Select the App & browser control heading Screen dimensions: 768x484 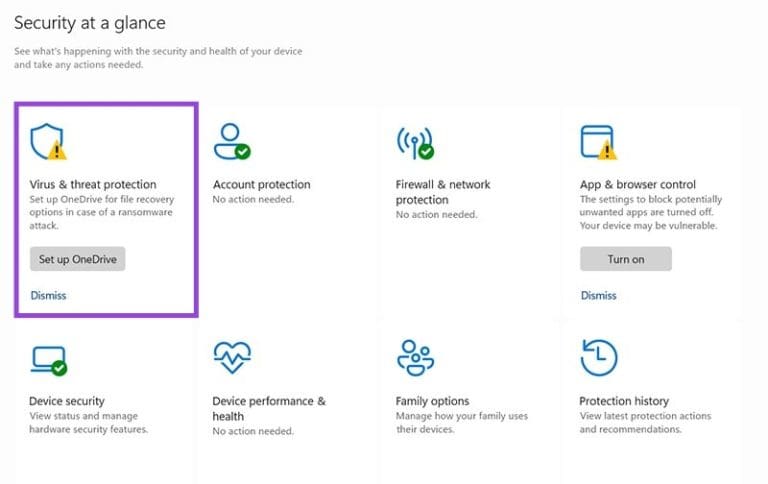click(637, 184)
